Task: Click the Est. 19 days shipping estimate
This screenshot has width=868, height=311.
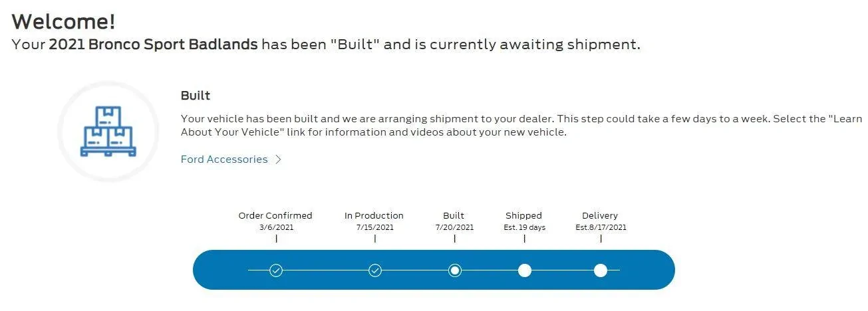Action: click(525, 227)
